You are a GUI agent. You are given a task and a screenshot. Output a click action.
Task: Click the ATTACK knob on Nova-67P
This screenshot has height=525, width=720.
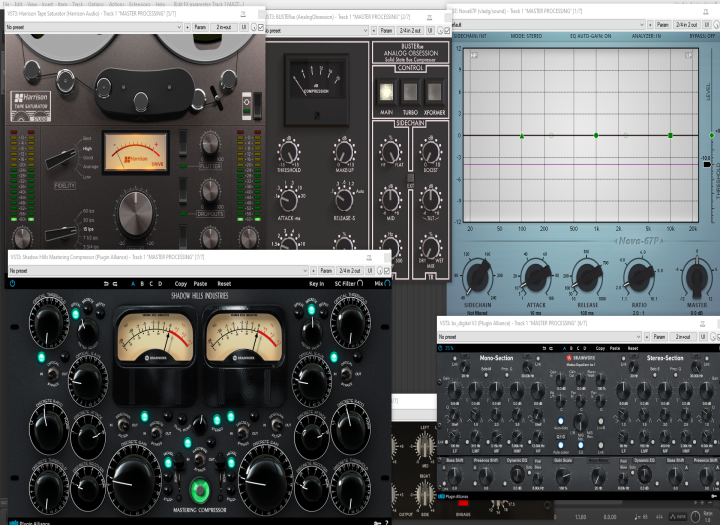[536, 277]
